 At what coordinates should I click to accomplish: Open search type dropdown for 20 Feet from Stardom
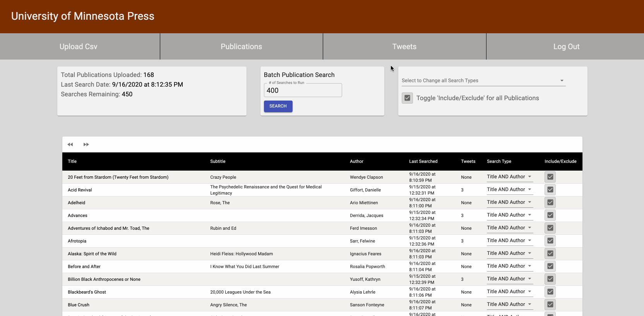coord(510,177)
